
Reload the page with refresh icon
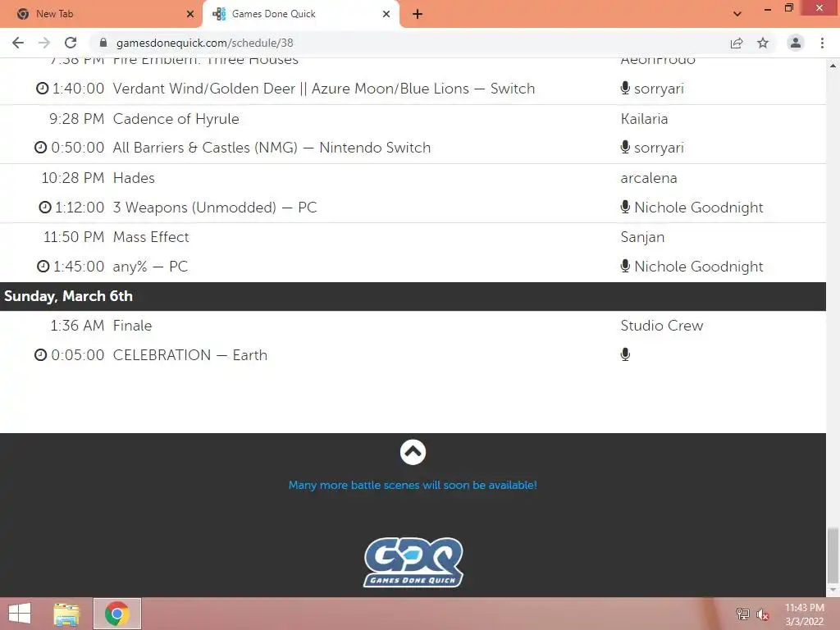(71, 43)
